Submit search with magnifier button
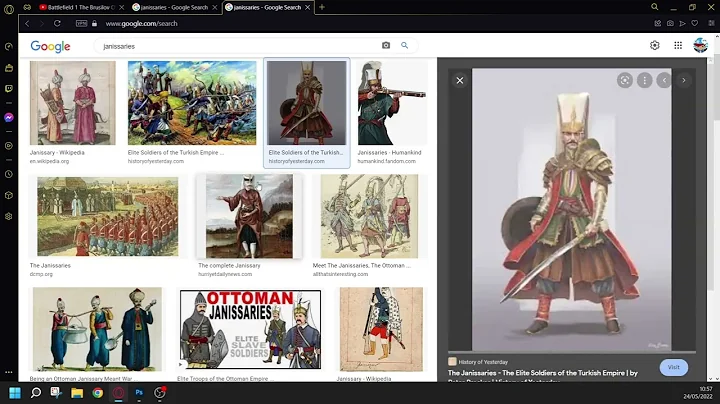 coord(405,45)
